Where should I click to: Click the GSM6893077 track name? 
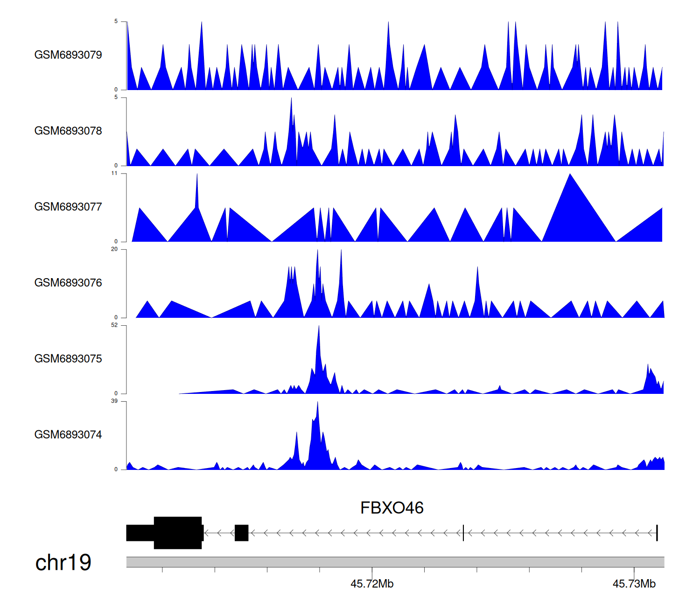[68, 207]
